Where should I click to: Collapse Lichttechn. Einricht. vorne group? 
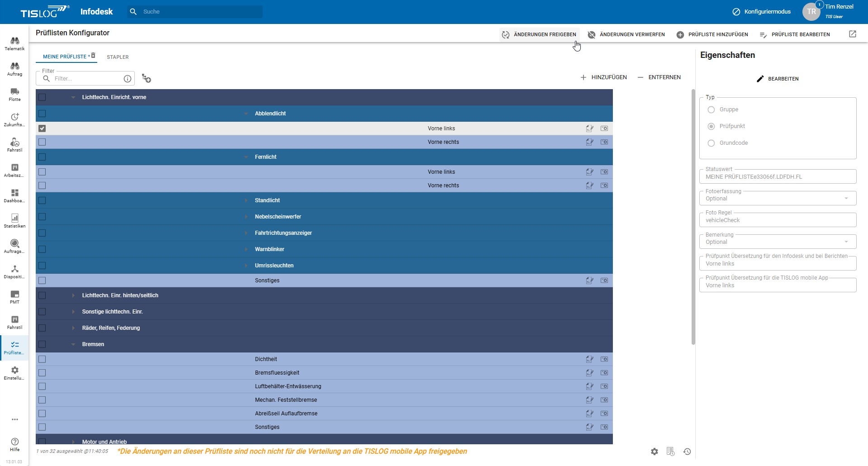[x=73, y=97]
